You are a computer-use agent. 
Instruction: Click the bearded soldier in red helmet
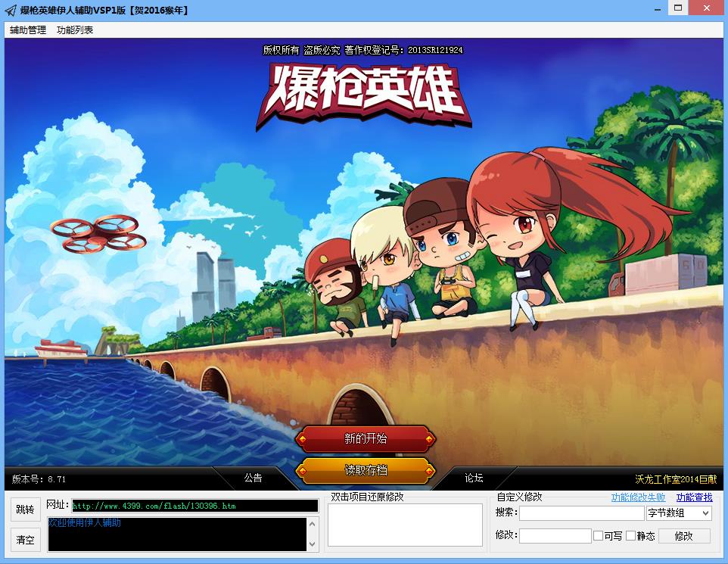click(337, 284)
